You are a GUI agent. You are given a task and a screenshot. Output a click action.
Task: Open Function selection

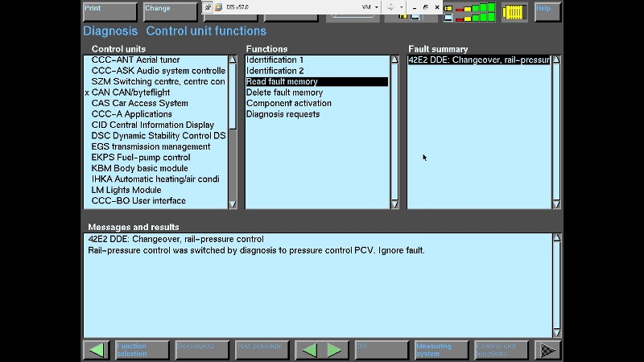coord(141,350)
